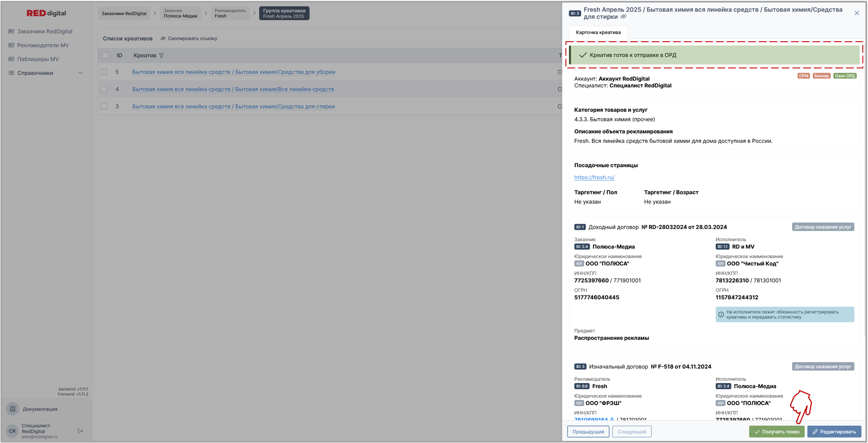Close the creative card panel
Screen dimensions: 868x443
[x=856, y=13]
